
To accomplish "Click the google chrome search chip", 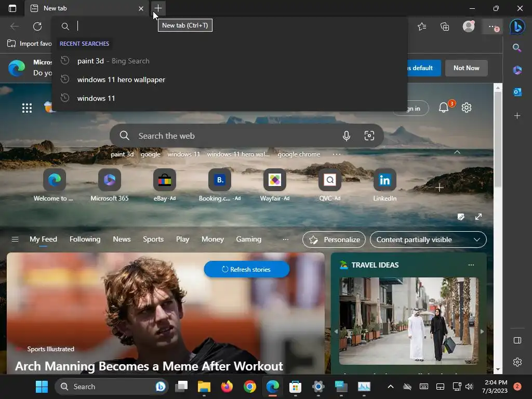I will pyautogui.click(x=299, y=154).
